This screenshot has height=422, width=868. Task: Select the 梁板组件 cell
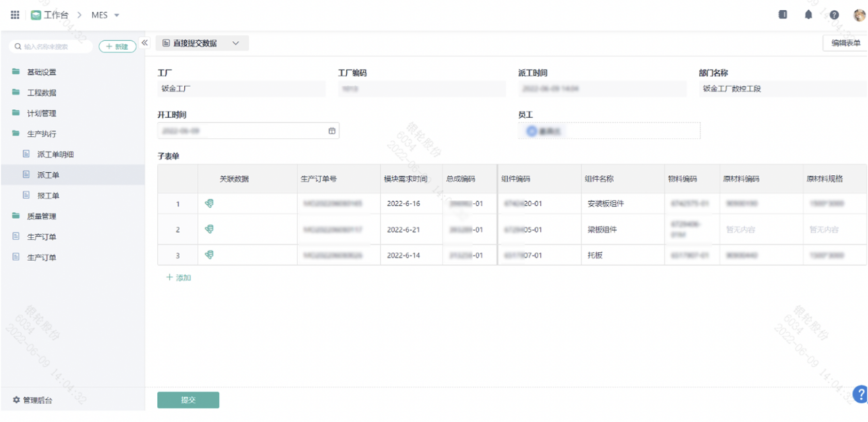(x=623, y=230)
